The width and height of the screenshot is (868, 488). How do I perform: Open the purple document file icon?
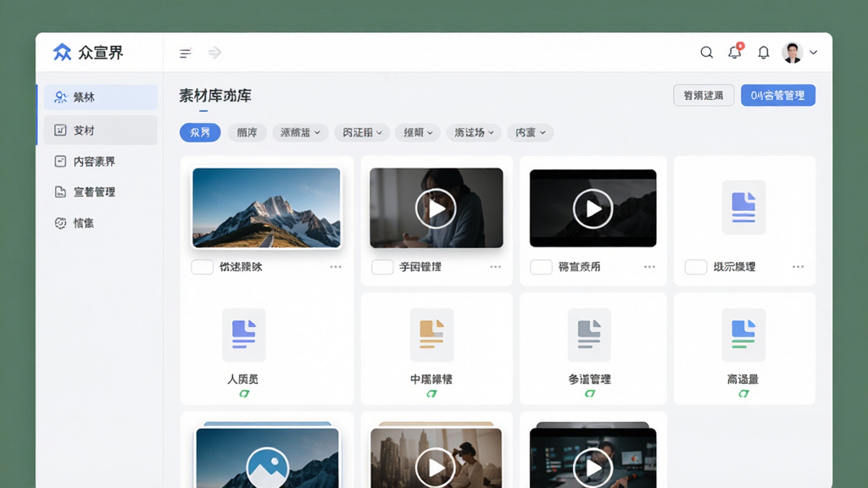(243, 335)
